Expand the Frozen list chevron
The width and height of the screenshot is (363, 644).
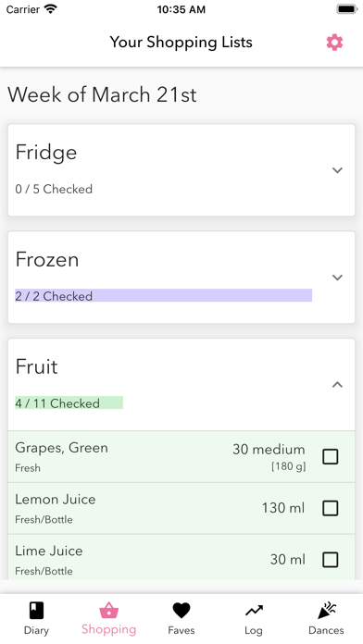coord(337,278)
